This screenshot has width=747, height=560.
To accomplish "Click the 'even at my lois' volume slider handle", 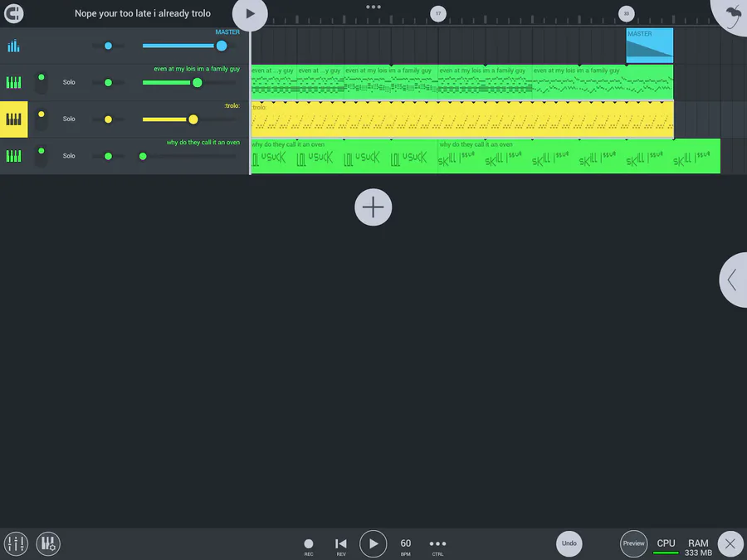I will pos(198,82).
